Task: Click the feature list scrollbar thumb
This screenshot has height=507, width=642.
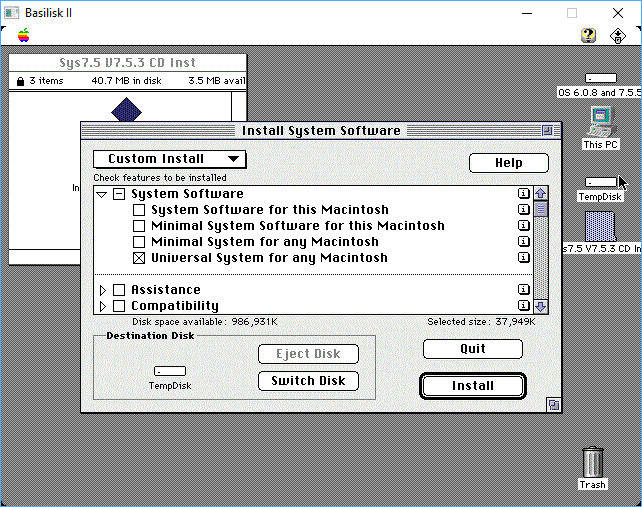Action: pos(541,209)
